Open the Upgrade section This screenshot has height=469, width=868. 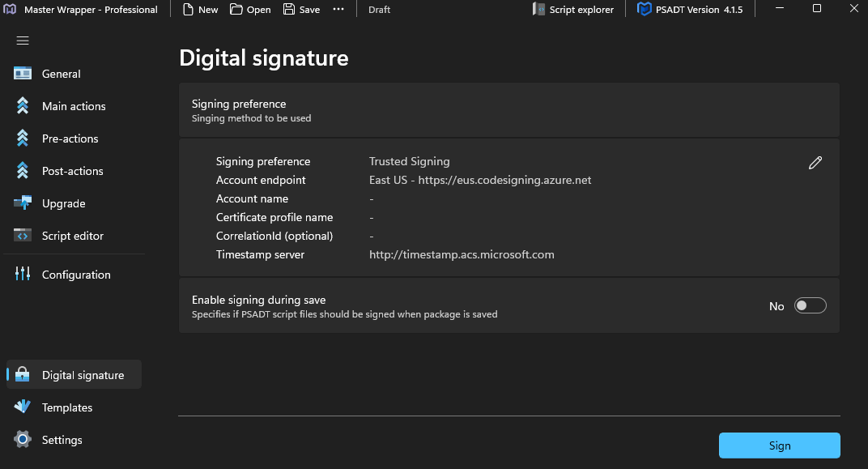point(63,203)
